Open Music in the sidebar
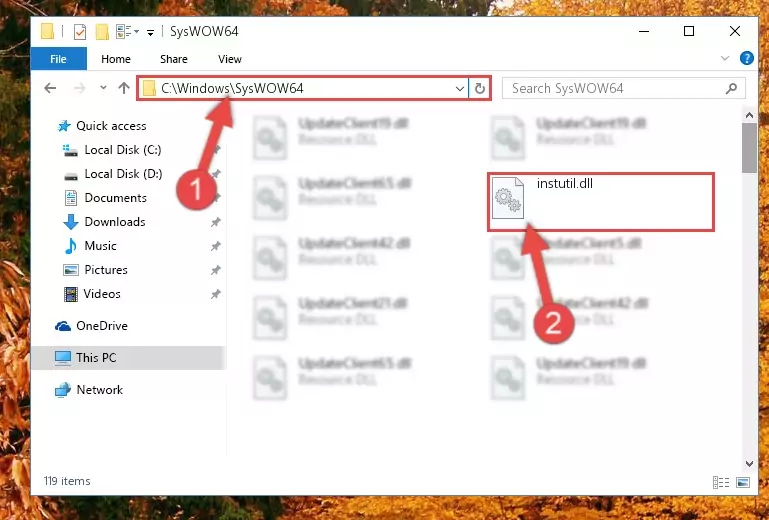 pyautogui.click(x=100, y=246)
